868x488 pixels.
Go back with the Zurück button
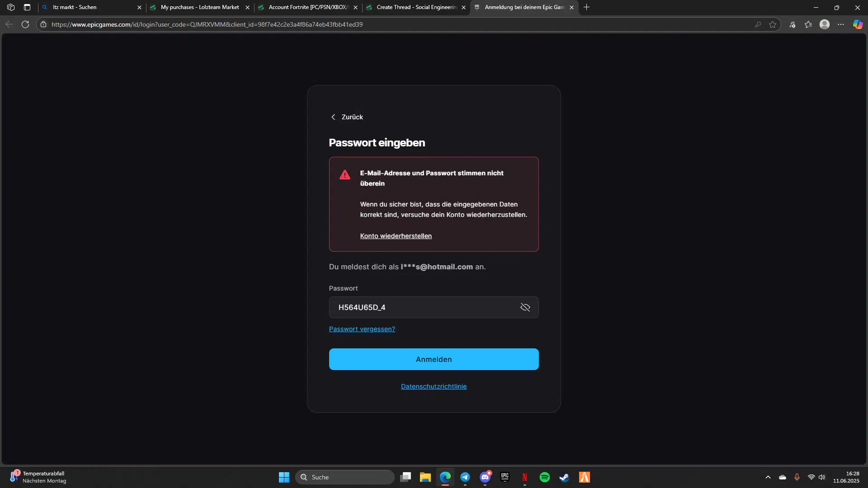click(346, 117)
